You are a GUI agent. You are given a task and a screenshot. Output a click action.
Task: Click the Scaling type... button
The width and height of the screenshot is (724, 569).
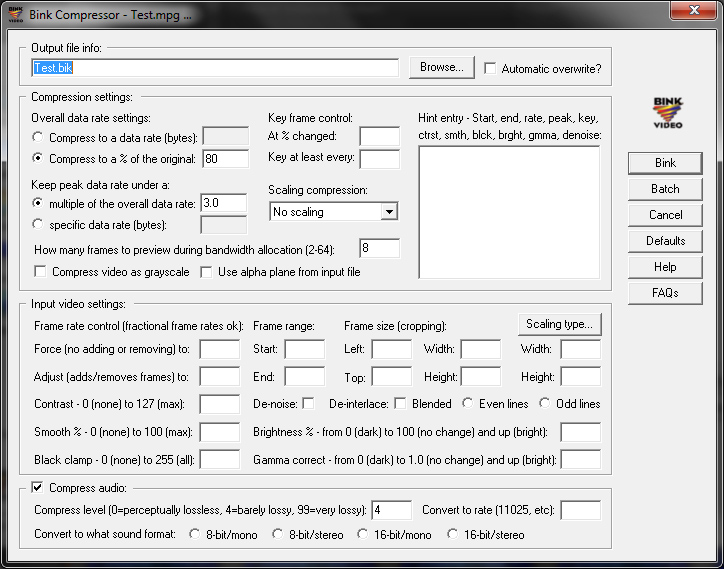(x=559, y=324)
